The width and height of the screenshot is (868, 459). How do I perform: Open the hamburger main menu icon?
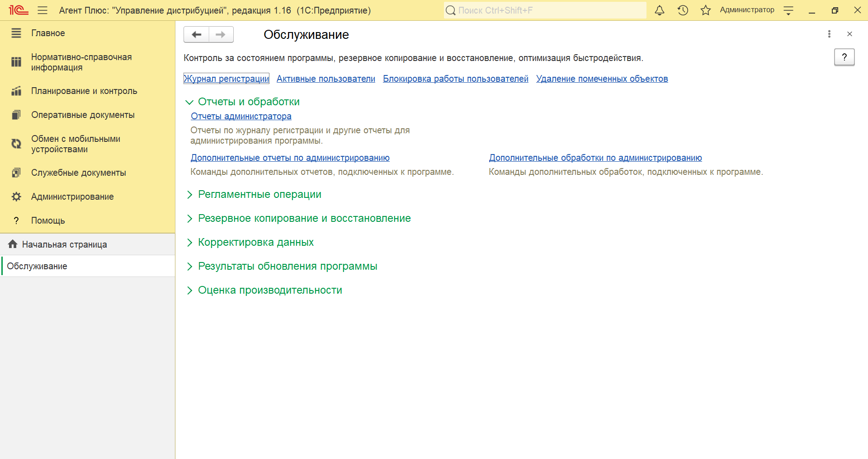point(42,10)
